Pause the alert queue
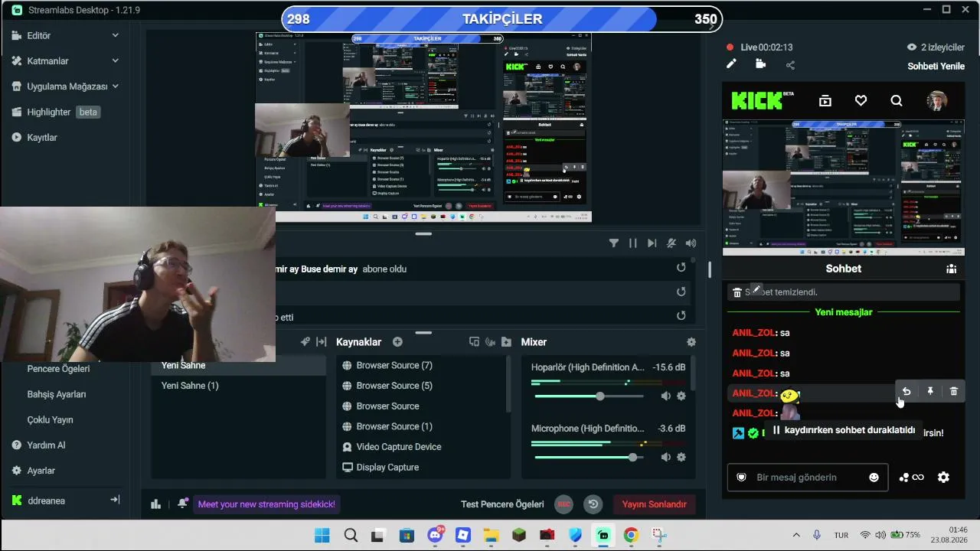This screenshot has height=551, width=980. 632,243
